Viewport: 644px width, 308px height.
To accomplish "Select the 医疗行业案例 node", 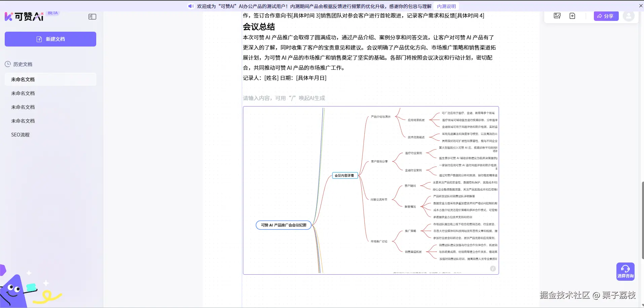I will [414, 153].
